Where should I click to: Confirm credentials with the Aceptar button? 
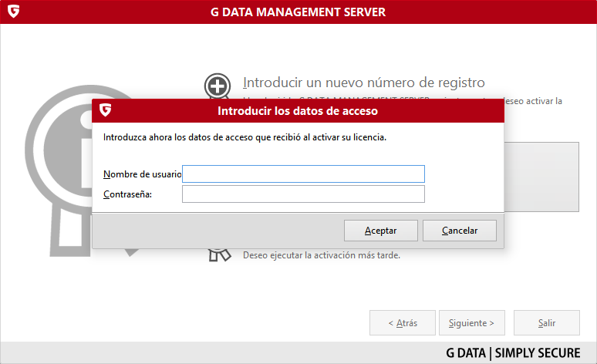coord(380,231)
